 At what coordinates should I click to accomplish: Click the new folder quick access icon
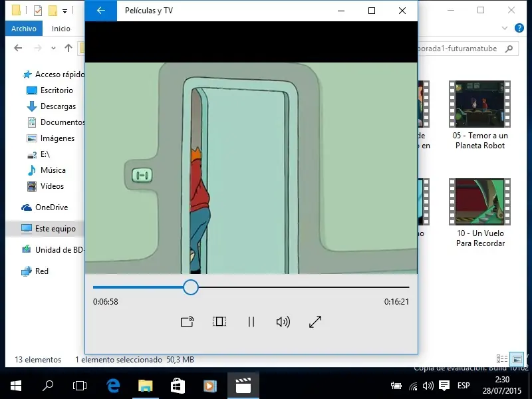pos(53,11)
